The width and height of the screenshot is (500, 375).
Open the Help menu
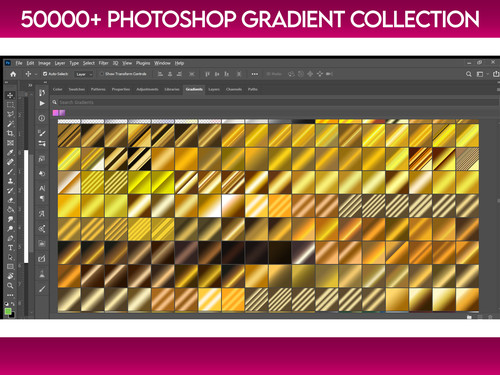point(179,63)
